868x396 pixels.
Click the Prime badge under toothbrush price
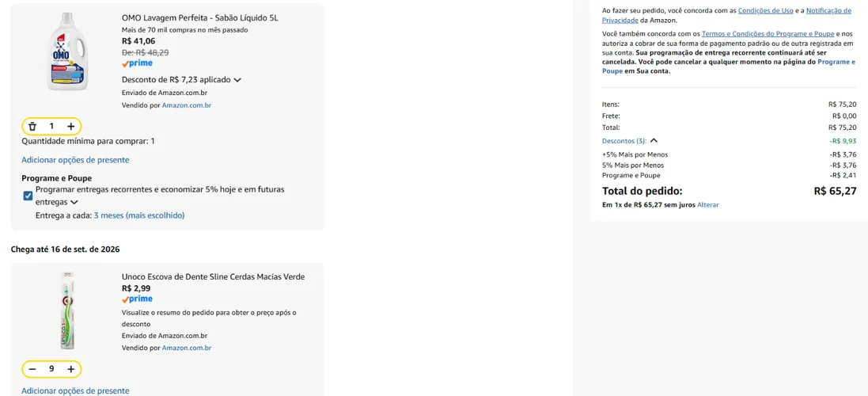pos(138,299)
